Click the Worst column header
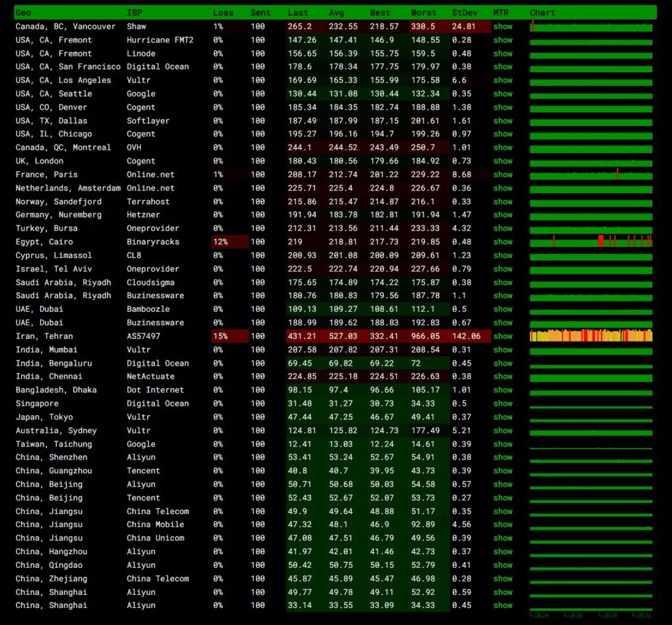This screenshot has height=625, width=672. point(423,13)
